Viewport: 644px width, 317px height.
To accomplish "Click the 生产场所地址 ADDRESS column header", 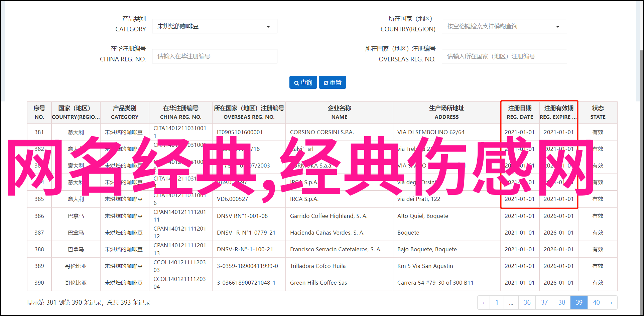I will click(x=446, y=112).
